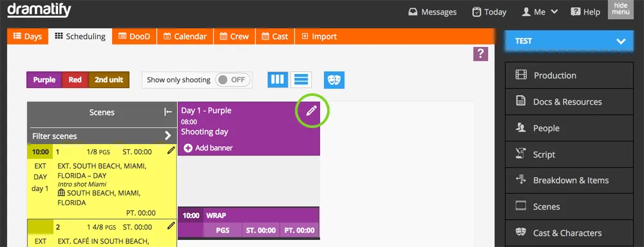This screenshot has height=247, width=644.
Task: Open Help from top bar
Action: (x=585, y=12)
